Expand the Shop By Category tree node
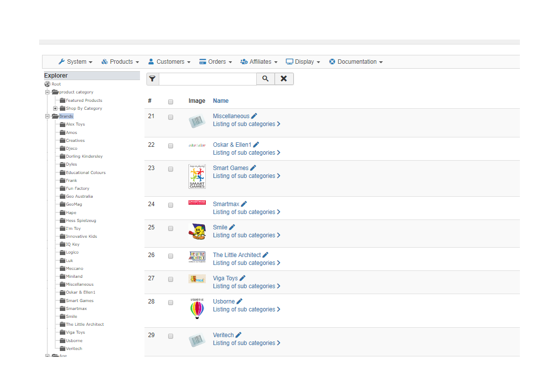The width and height of the screenshot is (555, 392). tap(55, 108)
